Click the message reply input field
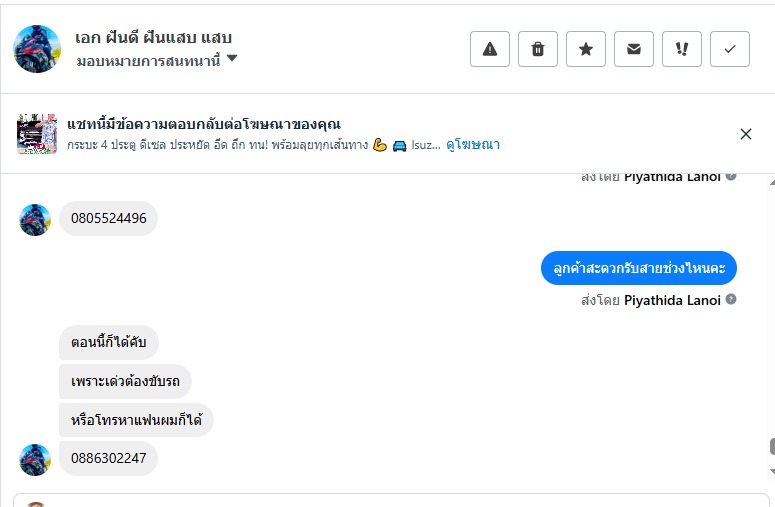The height and width of the screenshot is (507, 775). tap(390, 500)
